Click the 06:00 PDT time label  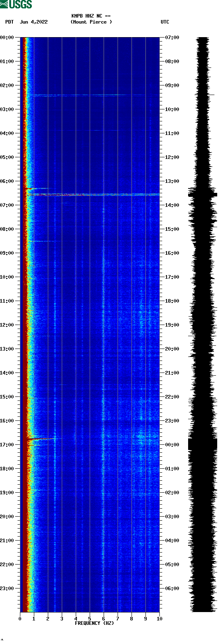click(x=7, y=181)
